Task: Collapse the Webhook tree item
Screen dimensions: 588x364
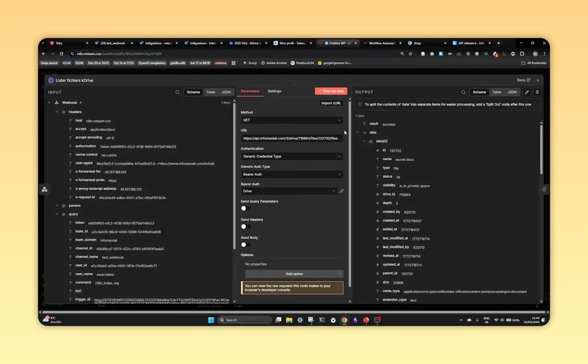Action: coord(50,102)
